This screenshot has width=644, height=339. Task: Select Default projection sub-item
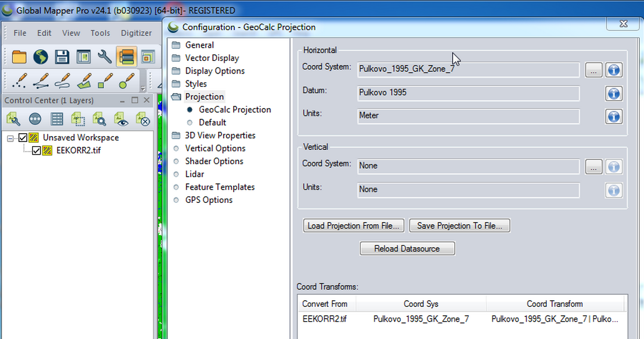(212, 122)
